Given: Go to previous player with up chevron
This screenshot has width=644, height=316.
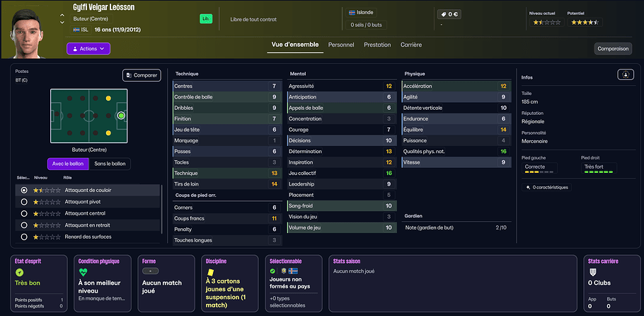Looking at the screenshot, I should (x=62, y=13).
